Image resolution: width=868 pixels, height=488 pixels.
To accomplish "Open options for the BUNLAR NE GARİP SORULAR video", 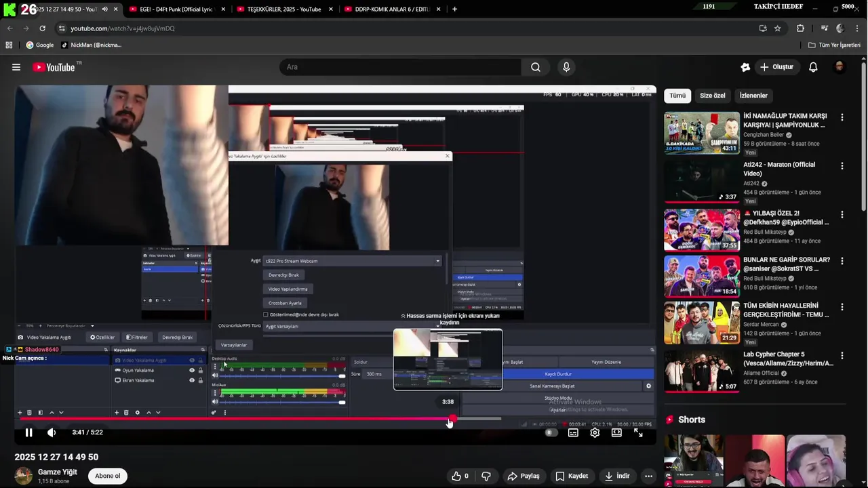I will coord(842,261).
